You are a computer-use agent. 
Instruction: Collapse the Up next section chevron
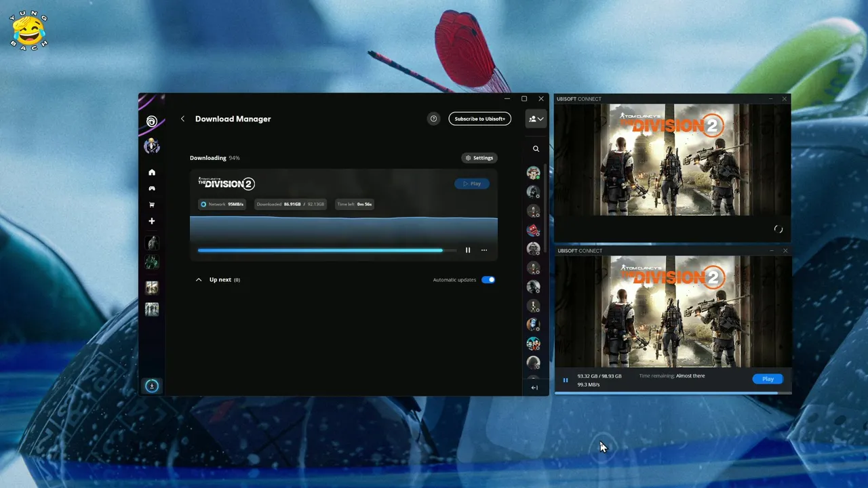(x=199, y=279)
